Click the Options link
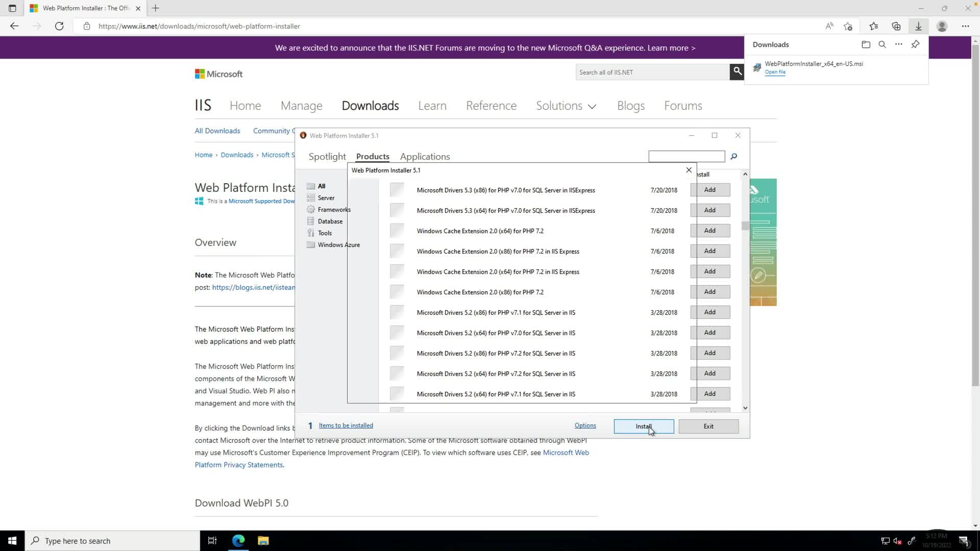This screenshot has height=551, width=980. [x=585, y=425]
